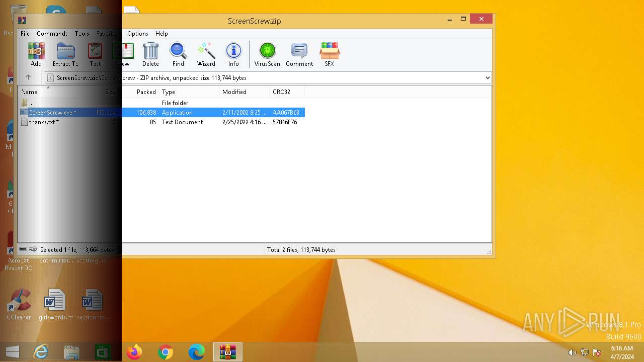
Task: Open the Comment tool
Action: click(x=299, y=54)
